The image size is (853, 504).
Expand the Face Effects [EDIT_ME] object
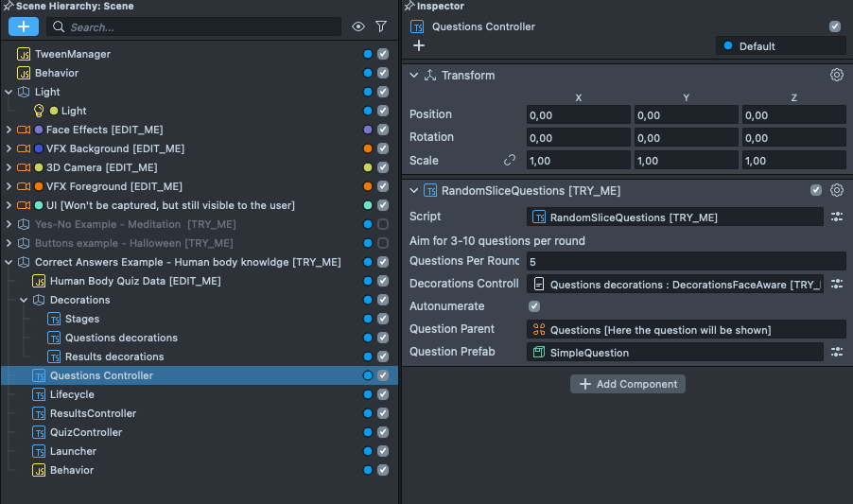coord(9,130)
